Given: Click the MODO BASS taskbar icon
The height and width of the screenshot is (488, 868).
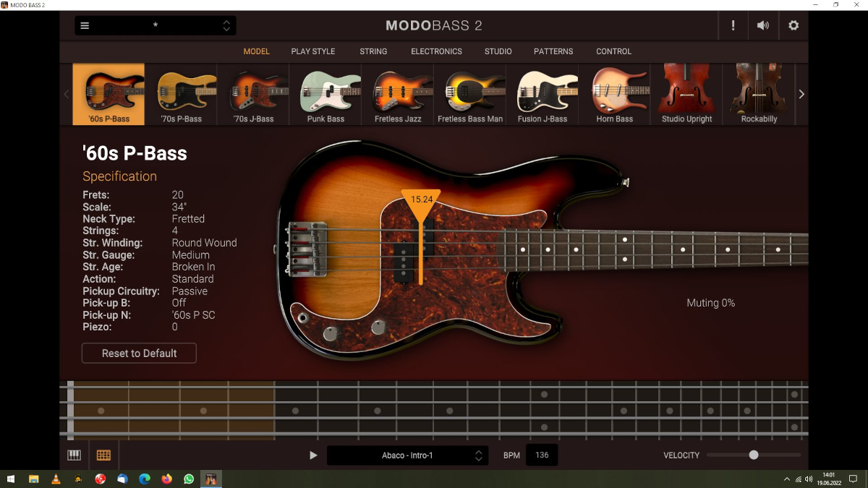Looking at the screenshot, I should pyautogui.click(x=211, y=479).
